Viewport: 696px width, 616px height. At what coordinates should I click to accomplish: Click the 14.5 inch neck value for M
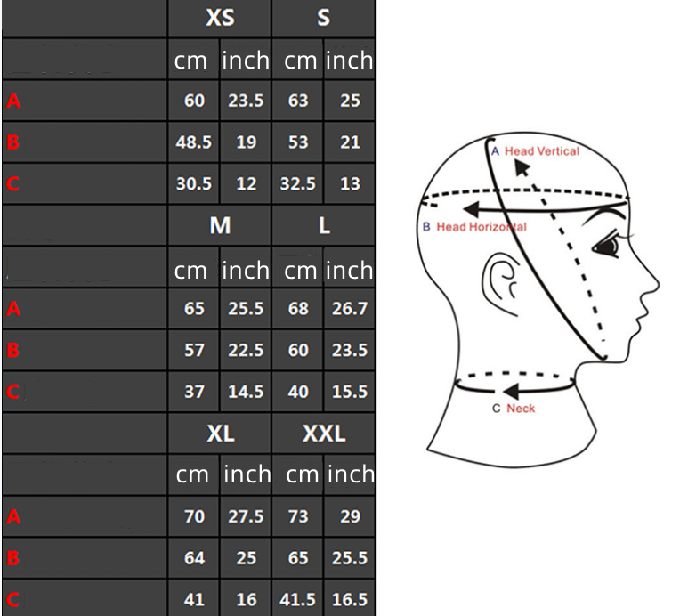tap(246, 392)
